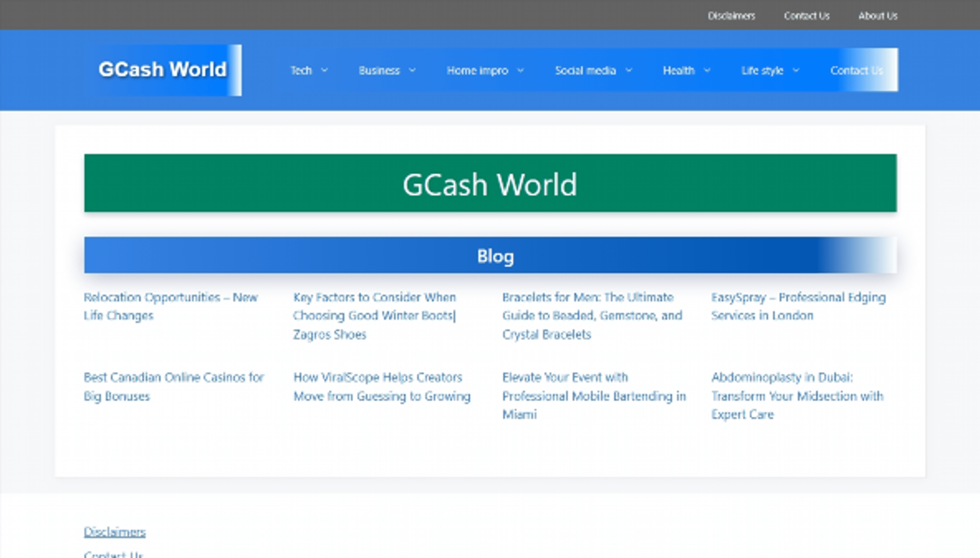Expand the Life style dropdown
The height and width of the screenshot is (558, 980).
point(796,70)
